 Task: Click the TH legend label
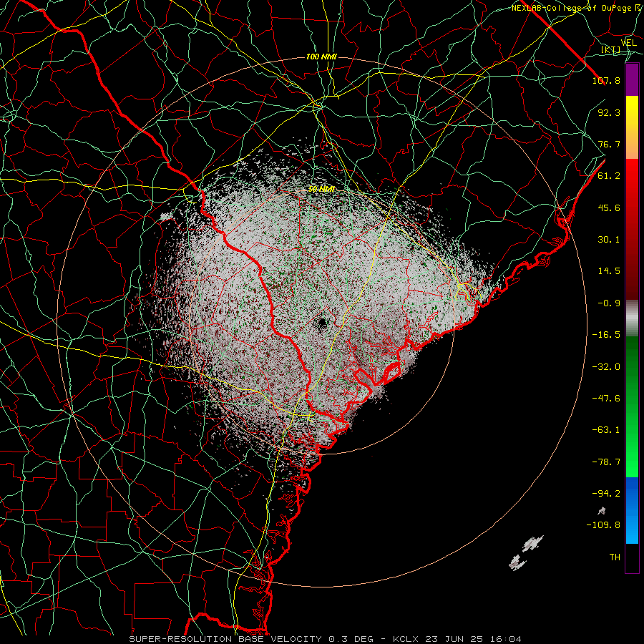tap(615, 557)
